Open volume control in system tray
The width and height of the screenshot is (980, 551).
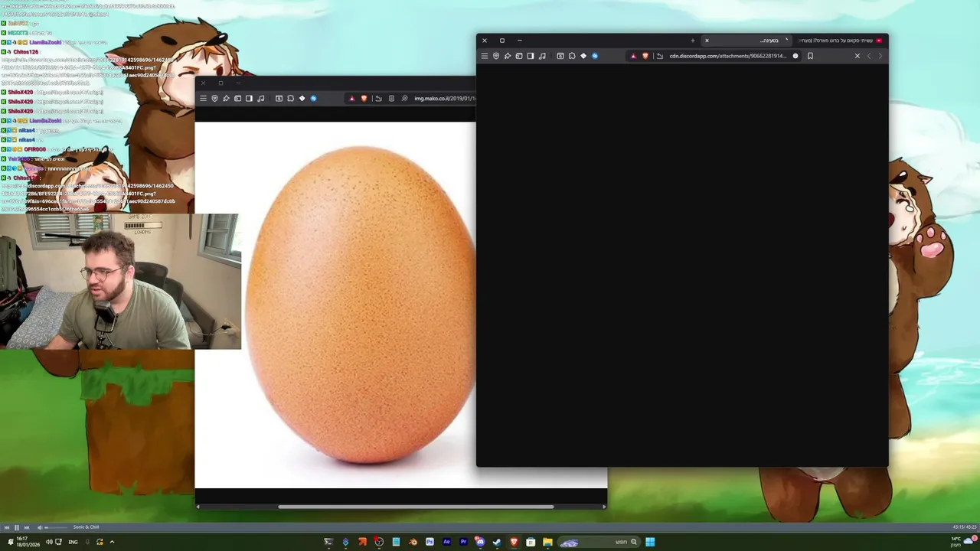[x=49, y=542]
